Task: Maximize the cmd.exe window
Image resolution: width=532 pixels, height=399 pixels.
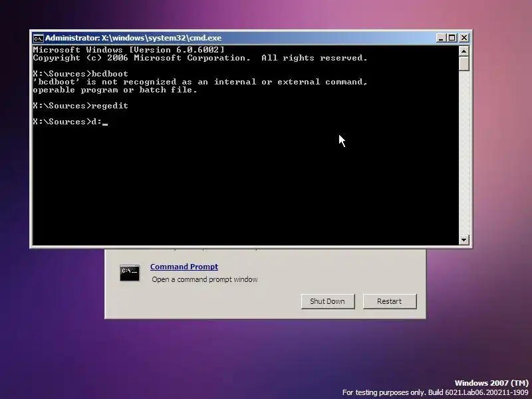Action: click(x=452, y=38)
